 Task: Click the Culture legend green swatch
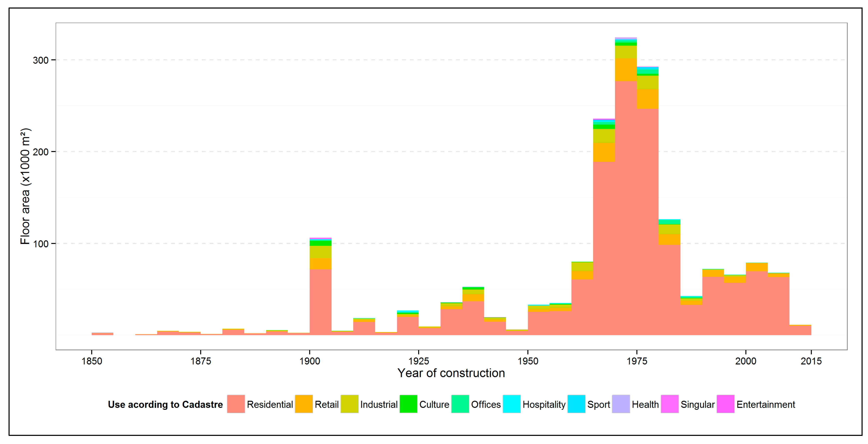408,404
